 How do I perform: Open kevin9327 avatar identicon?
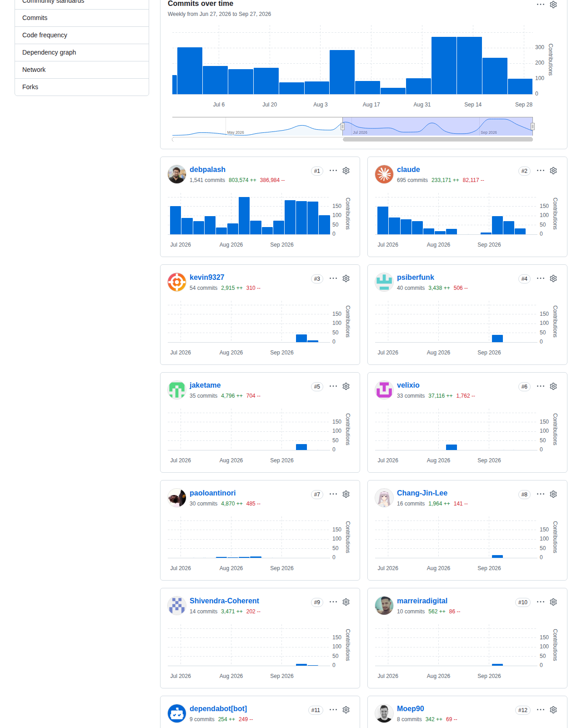[x=177, y=282]
